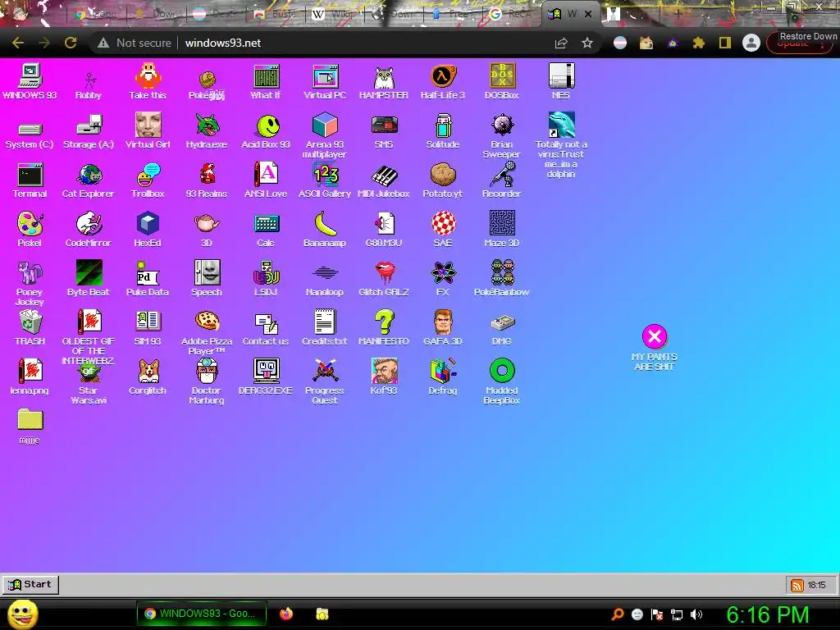Open MY PANTS ARE SHIT icon
Image resolution: width=840 pixels, height=630 pixels.
(x=654, y=337)
